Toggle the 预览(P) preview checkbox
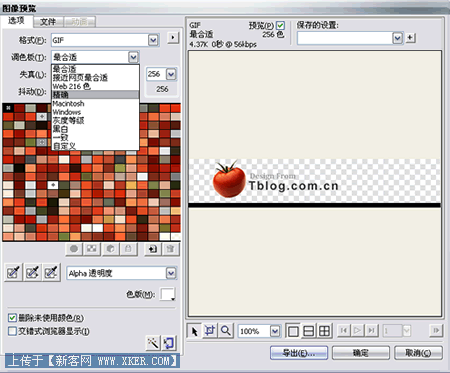The height and width of the screenshot is (373, 450). click(x=280, y=25)
